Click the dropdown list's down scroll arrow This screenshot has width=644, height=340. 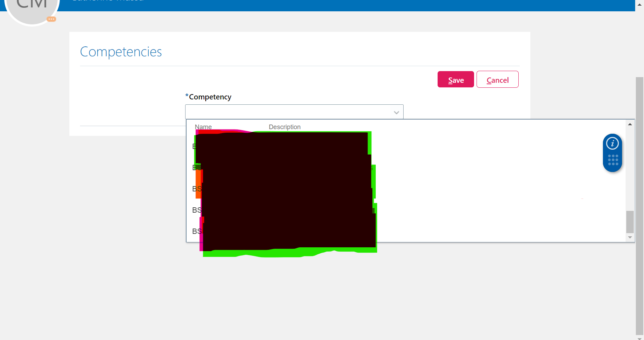(630, 237)
